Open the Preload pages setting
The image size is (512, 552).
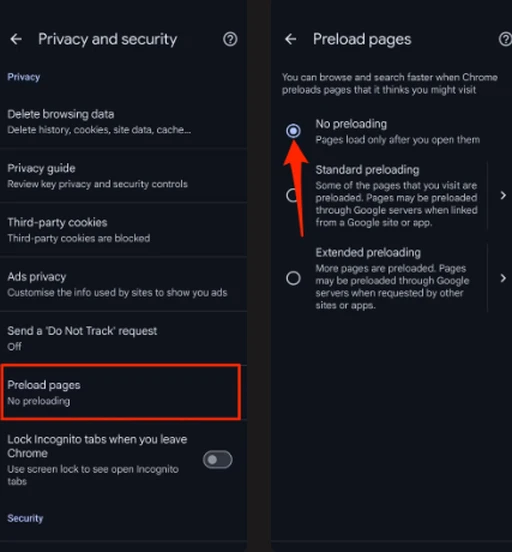click(123, 392)
